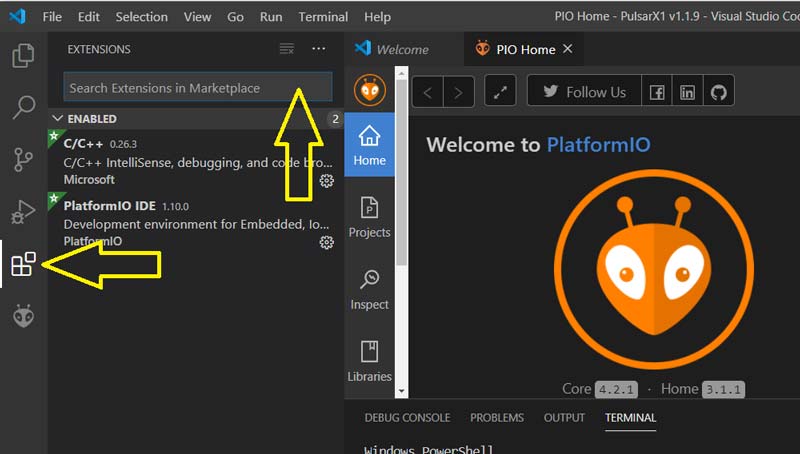Click Follow Us Twitter button
Viewport: 800px width, 454px height.
584,92
